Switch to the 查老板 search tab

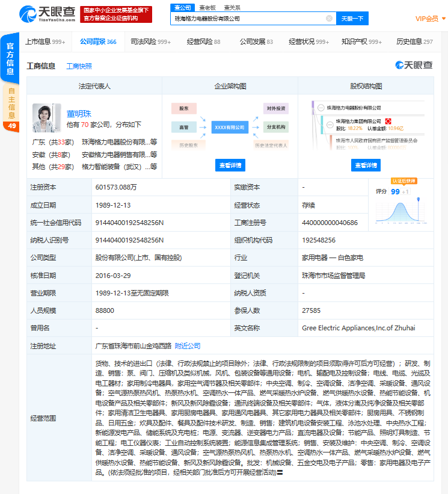[207, 8]
